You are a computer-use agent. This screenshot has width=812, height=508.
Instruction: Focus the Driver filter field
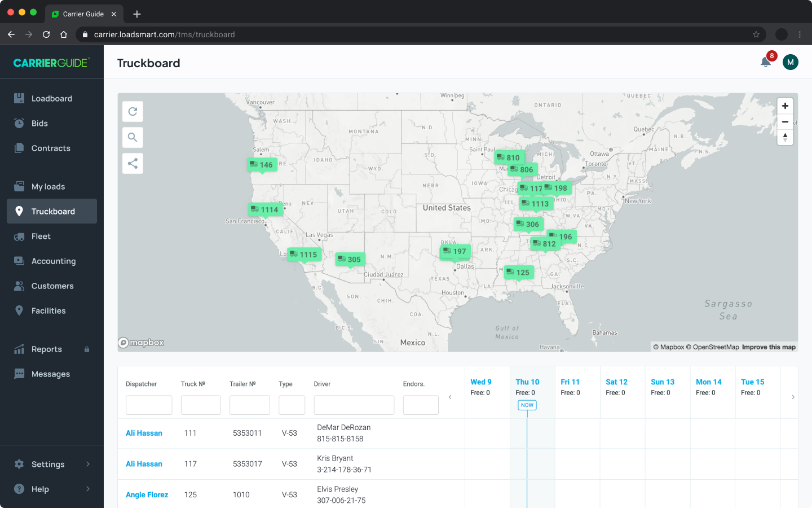[354, 405]
